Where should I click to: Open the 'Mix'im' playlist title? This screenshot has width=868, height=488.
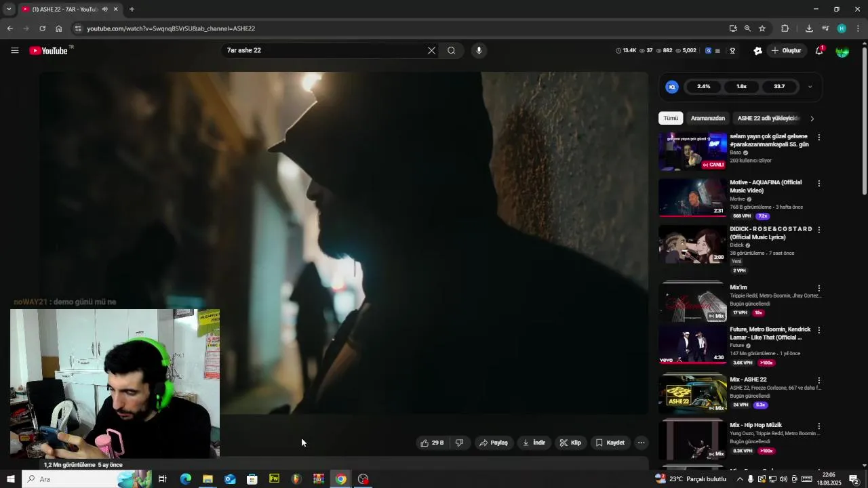click(738, 287)
